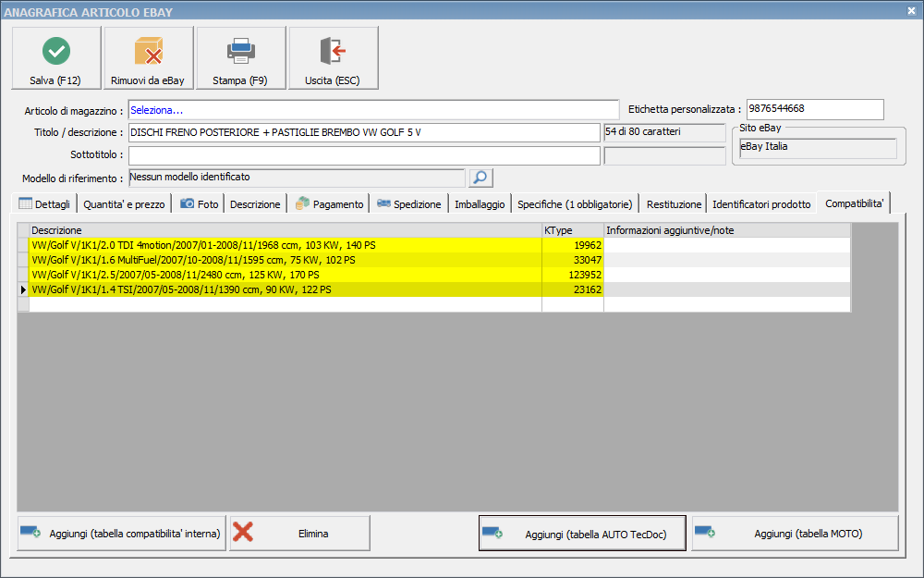924x578 pixels.
Task: Click the Modello di riferimento field
Action: click(x=297, y=178)
